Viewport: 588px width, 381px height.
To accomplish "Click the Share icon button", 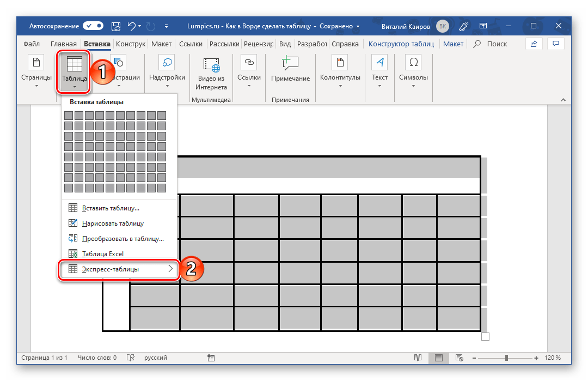I will pos(534,44).
